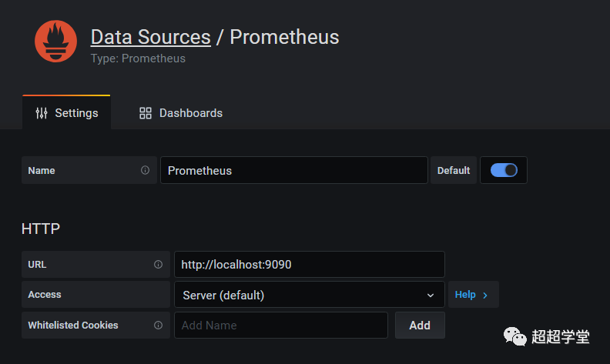Click the Prometheus flame logo icon
The height and width of the screenshot is (364, 610).
coord(55,42)
